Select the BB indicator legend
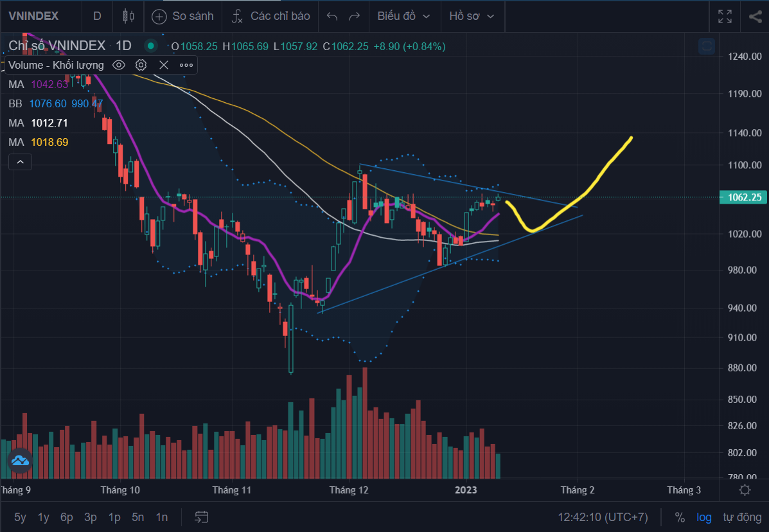The height and width of the screenshot is (532, 769). 55,104
